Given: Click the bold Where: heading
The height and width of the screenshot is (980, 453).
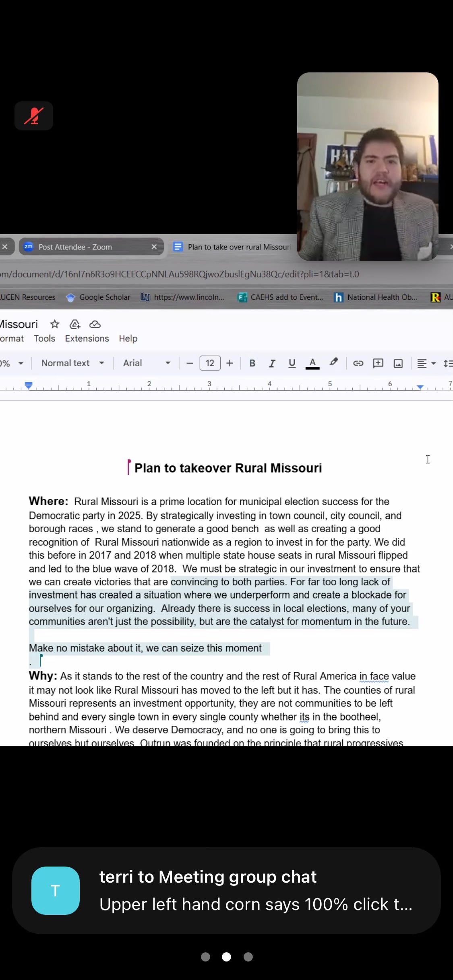Looking at the screenshot, I should click(x=49, y=501).
